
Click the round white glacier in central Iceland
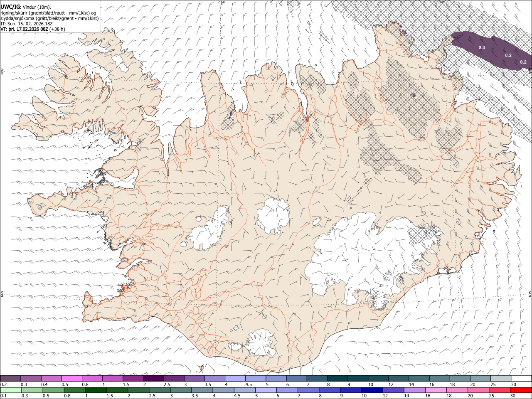pyautogui.click(x=273, y=216)
